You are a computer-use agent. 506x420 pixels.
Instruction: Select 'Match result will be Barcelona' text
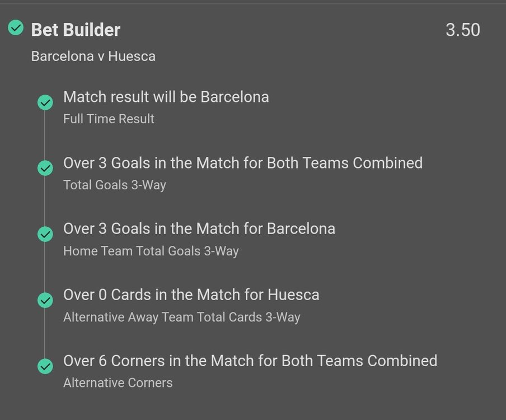coord(166,97)
